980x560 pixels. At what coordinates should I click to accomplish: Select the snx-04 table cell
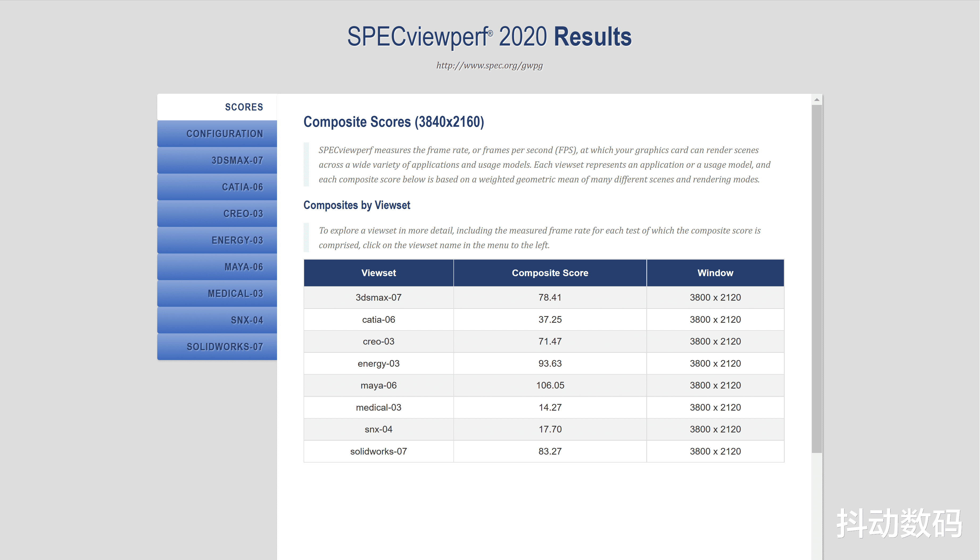coord(379,429)
